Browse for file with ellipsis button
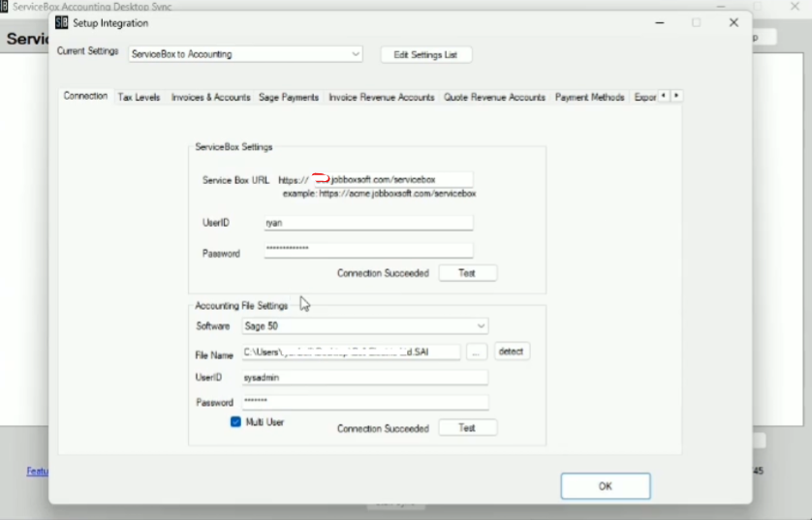Image resolution: width=812 pixels, height=520 pixels. tap(476, 352)
